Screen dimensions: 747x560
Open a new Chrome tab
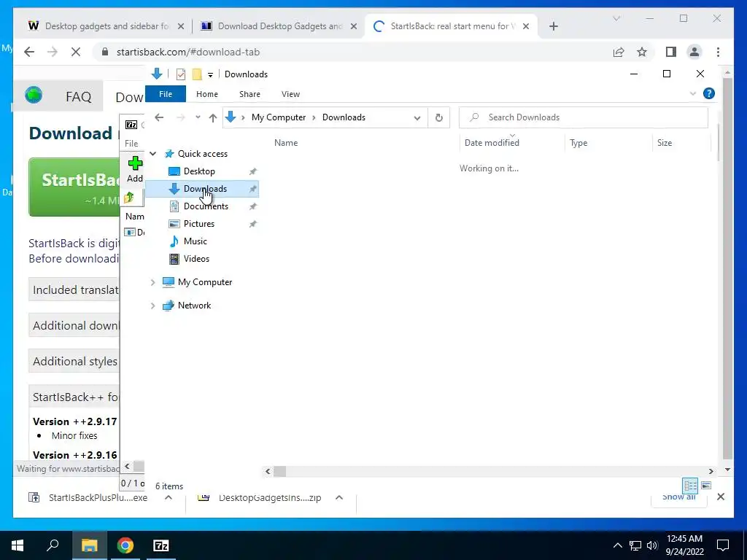coord(553,26)
